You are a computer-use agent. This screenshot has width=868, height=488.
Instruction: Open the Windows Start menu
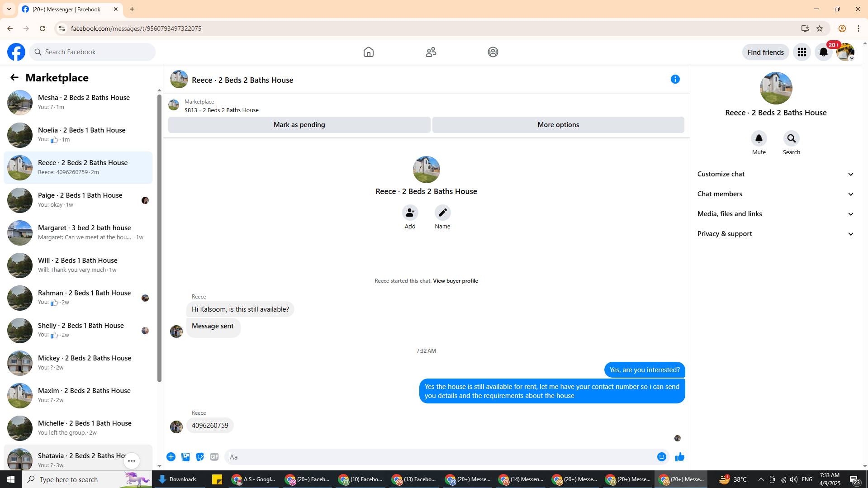tap(11, 479)
